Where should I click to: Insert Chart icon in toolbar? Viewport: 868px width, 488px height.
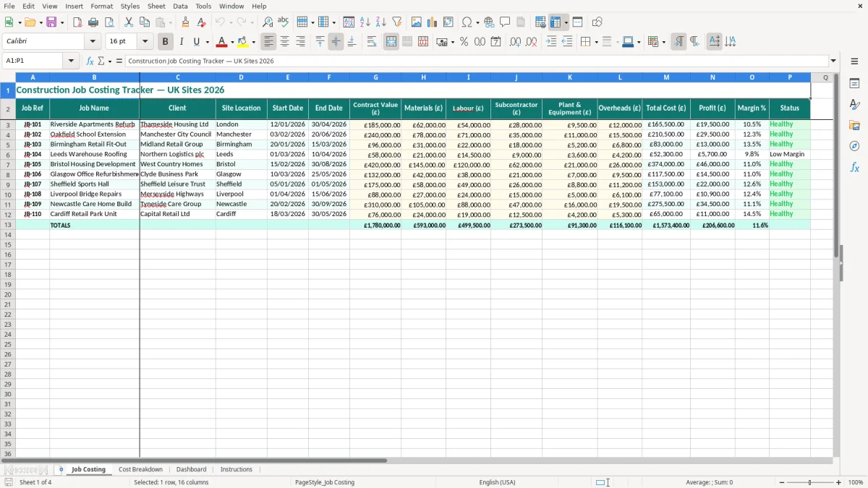click(433, 22)
